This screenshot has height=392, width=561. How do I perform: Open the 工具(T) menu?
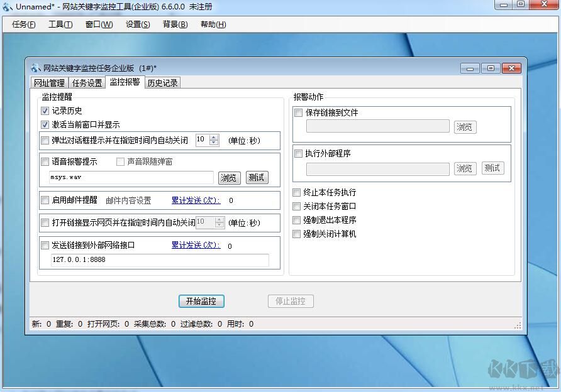[x=60, y=24]
